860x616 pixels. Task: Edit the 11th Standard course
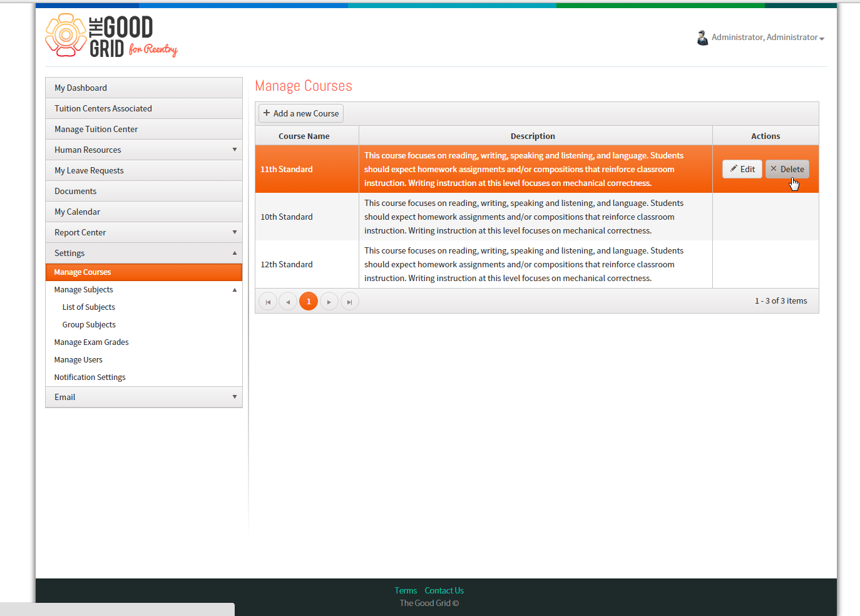click(742, 169)
